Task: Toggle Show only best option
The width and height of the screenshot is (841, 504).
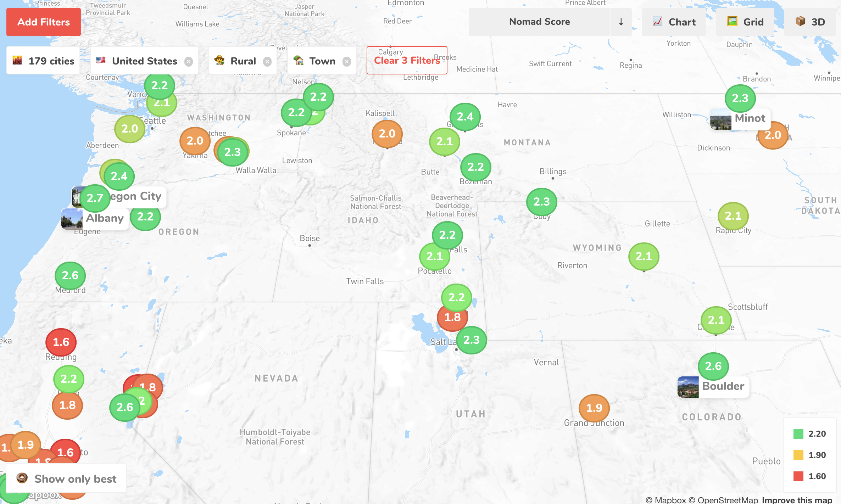Action: click(x=67, y=479)
